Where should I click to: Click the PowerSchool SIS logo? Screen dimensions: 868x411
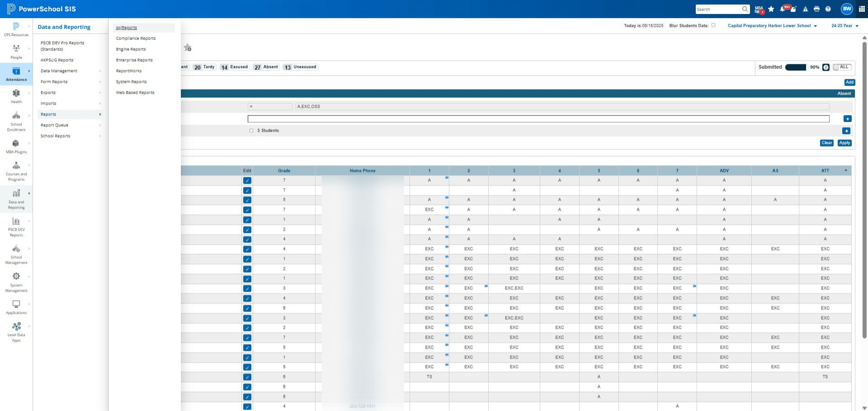(x=41, y=9)
